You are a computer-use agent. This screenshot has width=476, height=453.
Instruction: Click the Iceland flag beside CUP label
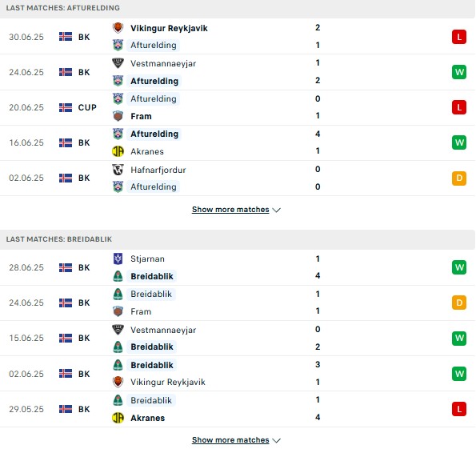66,107
